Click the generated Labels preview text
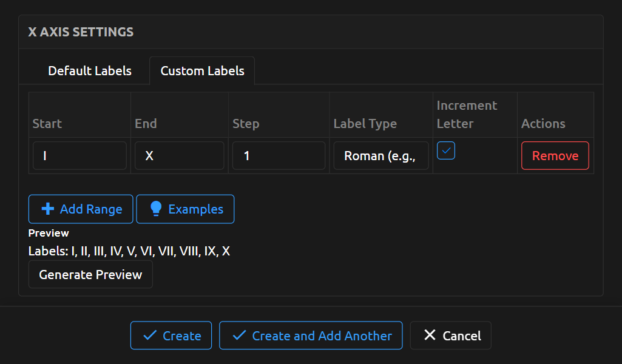 click(129, 251)
